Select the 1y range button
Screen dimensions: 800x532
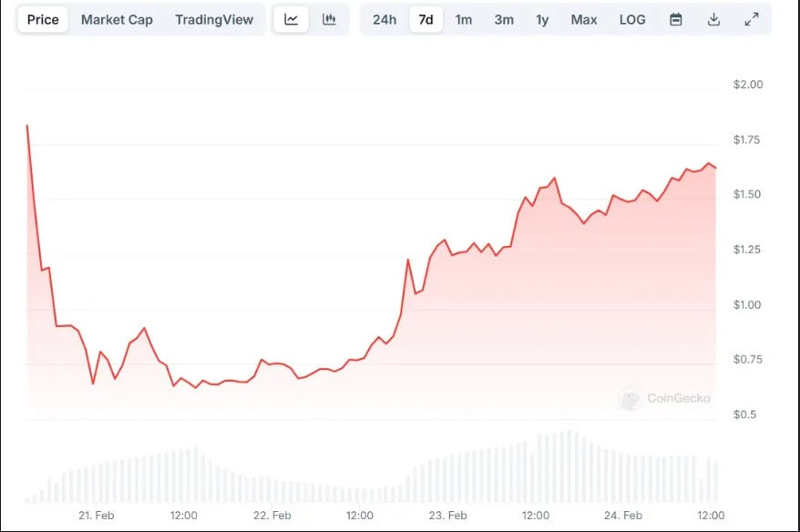click(541, 19)
